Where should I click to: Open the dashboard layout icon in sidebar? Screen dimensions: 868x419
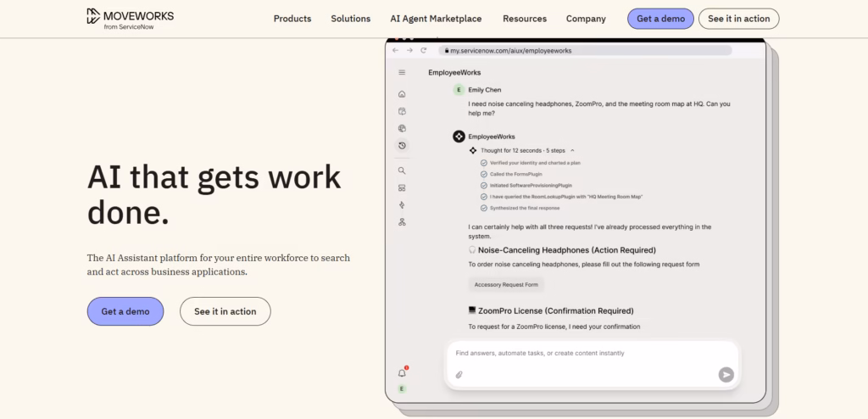tap(402, 188)
